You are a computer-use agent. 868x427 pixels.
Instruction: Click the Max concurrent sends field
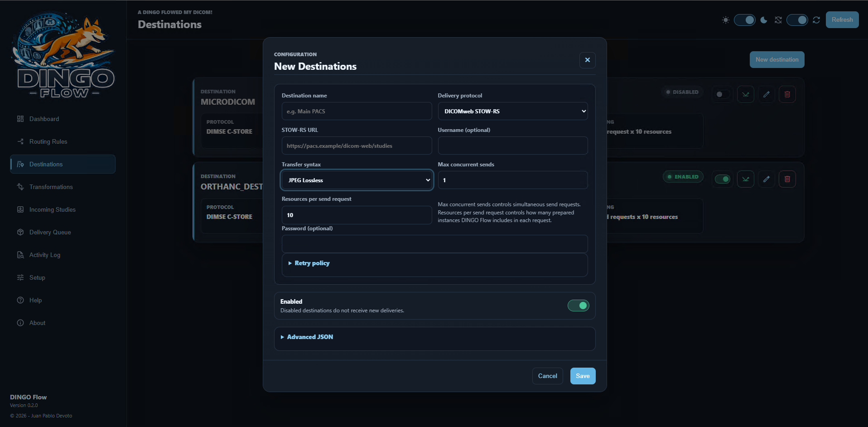(x=513, y=180)
